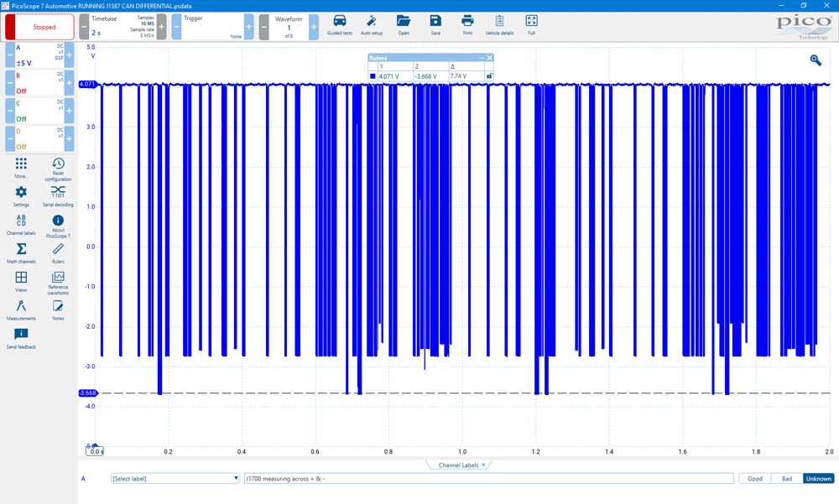839x504 pixels.
Task: Click ruler delta value 7.74 V
Action: (x=459, y=76)
